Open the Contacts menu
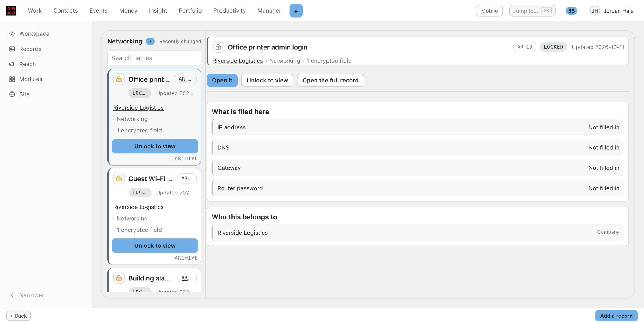Screen dimensions: 644x323 65,10
